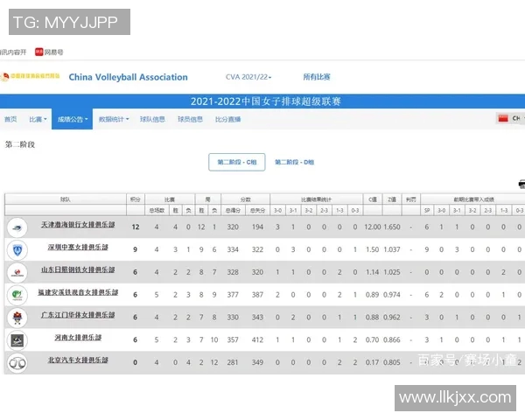Click the Henan team logo
Viewport: 525px width, 420px height.
(16, 339)
